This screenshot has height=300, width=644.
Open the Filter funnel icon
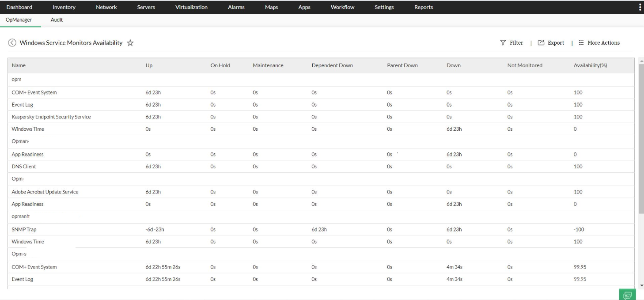503,42
